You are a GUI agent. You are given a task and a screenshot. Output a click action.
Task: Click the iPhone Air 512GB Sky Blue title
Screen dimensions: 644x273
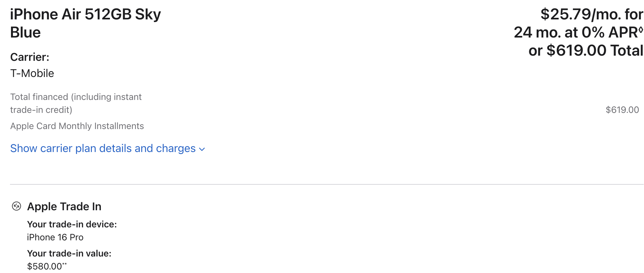tap(85, 23)
